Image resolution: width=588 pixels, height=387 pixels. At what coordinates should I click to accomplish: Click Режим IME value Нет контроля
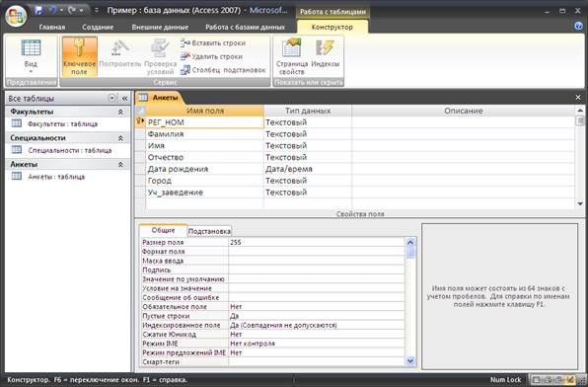click(x=317, y=344)
